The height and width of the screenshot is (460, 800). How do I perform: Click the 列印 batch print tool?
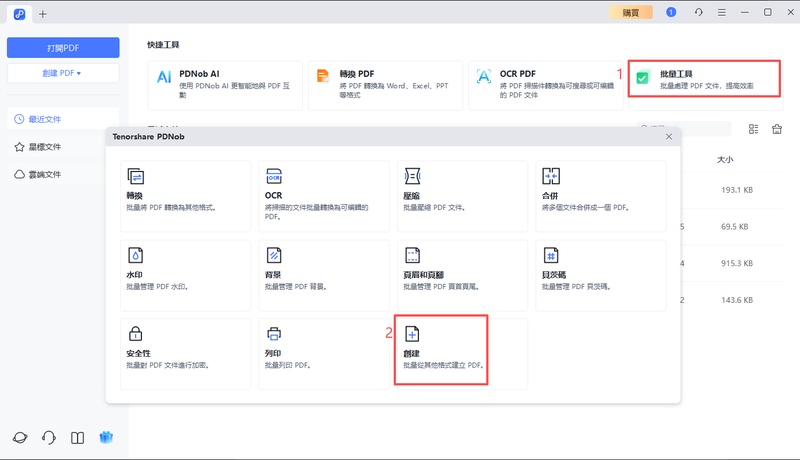coord(323,353)
